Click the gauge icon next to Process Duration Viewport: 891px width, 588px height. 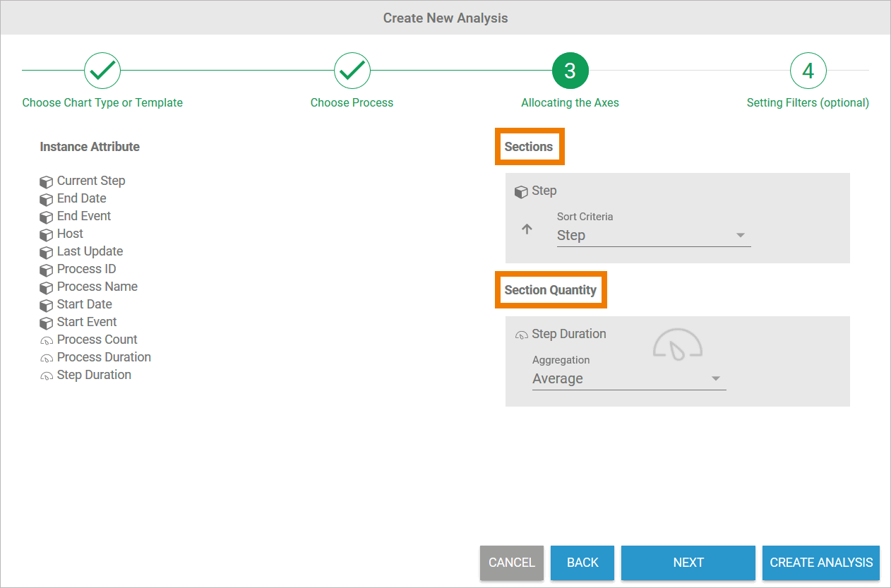[x=47, y=358]
